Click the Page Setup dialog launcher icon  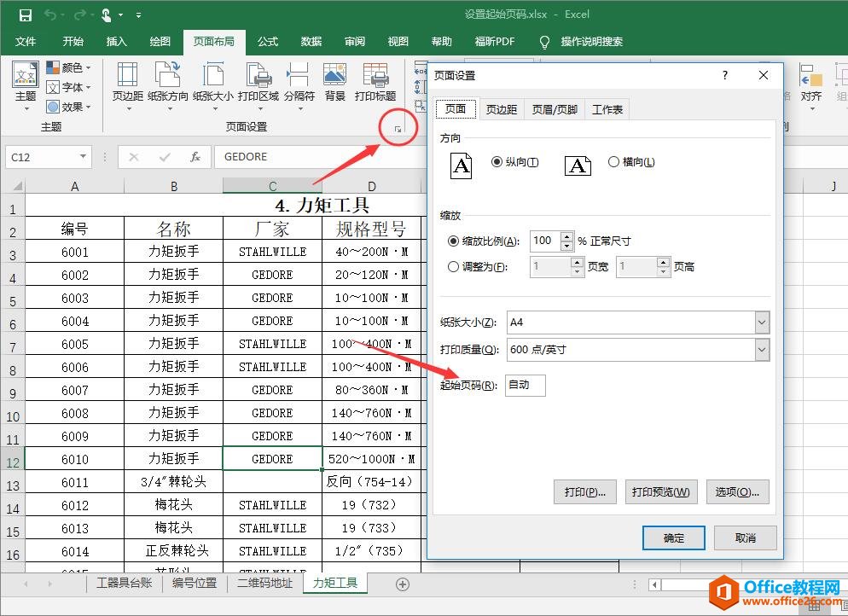coord(398,129)
